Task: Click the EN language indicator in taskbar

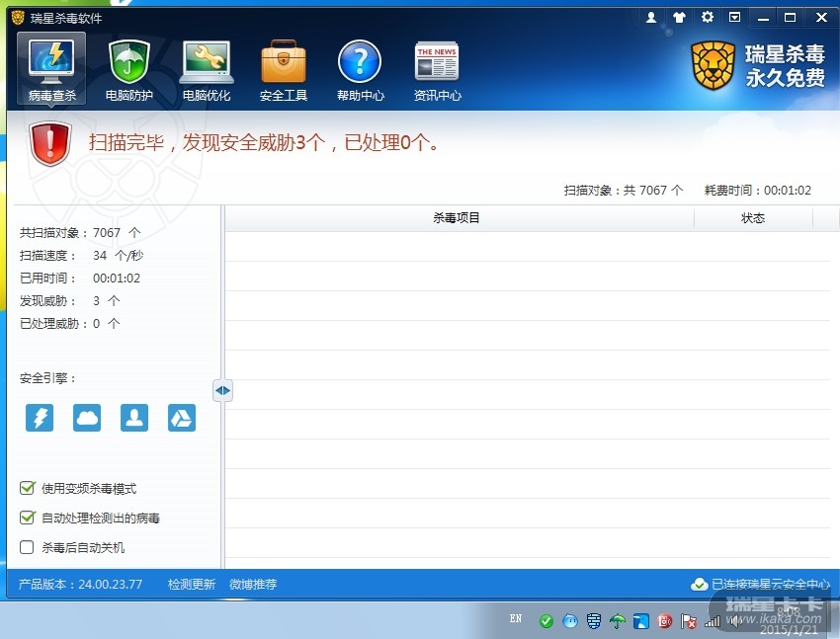Action: (x=515, y=618)
